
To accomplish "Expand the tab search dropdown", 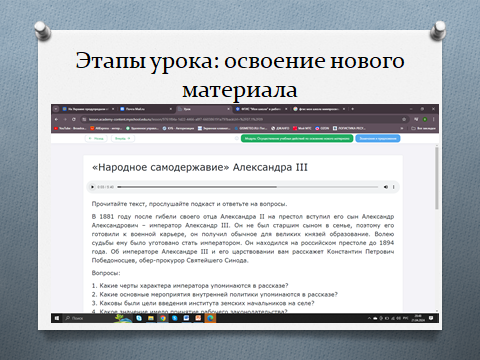I will pyautogui.click(x=56, y=109).
